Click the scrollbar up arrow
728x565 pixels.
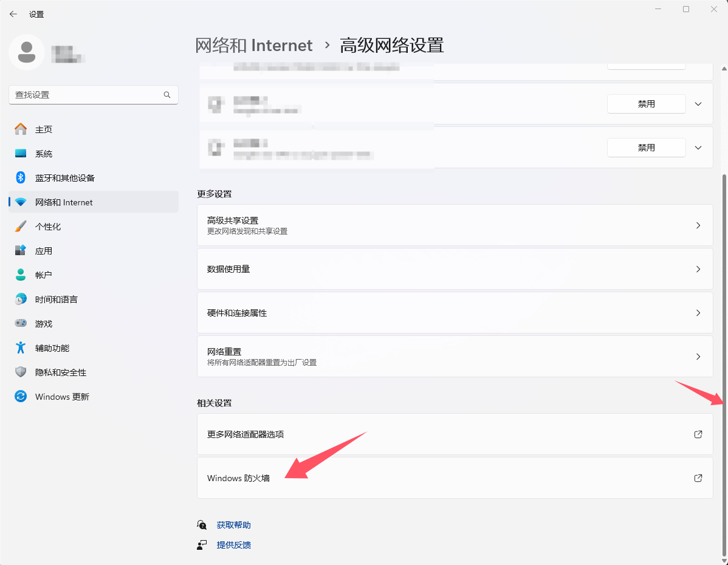pyautogui.click(x=724, y=68)
